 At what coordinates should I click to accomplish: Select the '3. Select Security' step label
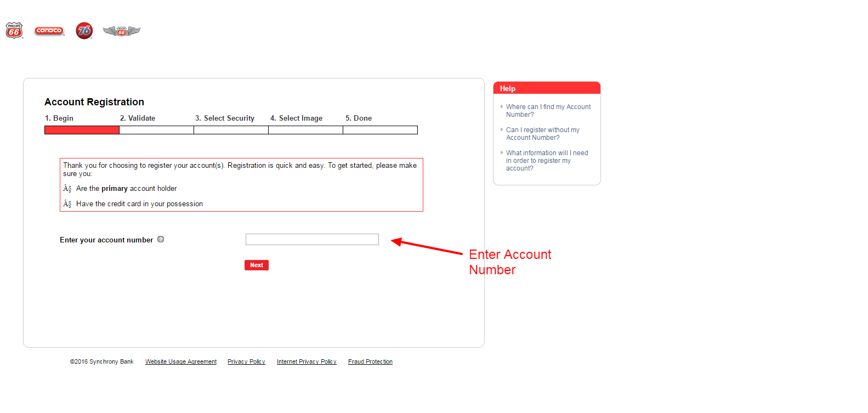[225, 118]
